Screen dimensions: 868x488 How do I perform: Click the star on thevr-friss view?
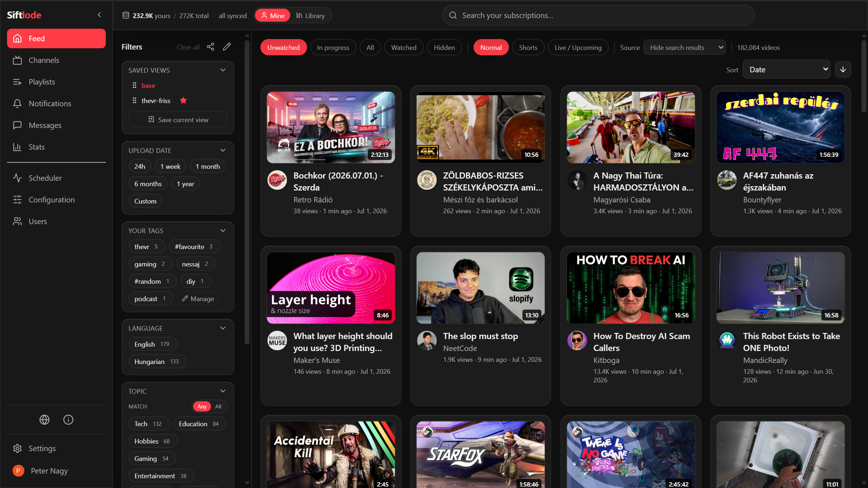(x=183, y=100)
